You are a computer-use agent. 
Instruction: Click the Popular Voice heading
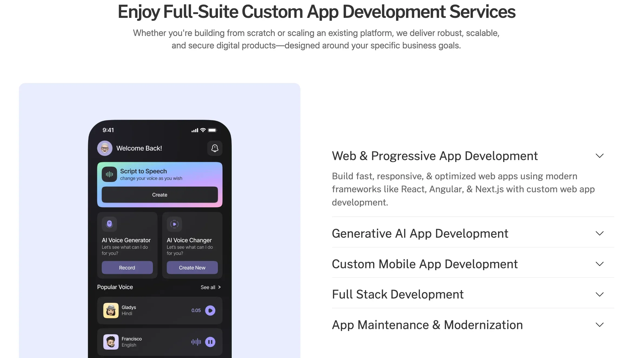click(x=115, y=287)
